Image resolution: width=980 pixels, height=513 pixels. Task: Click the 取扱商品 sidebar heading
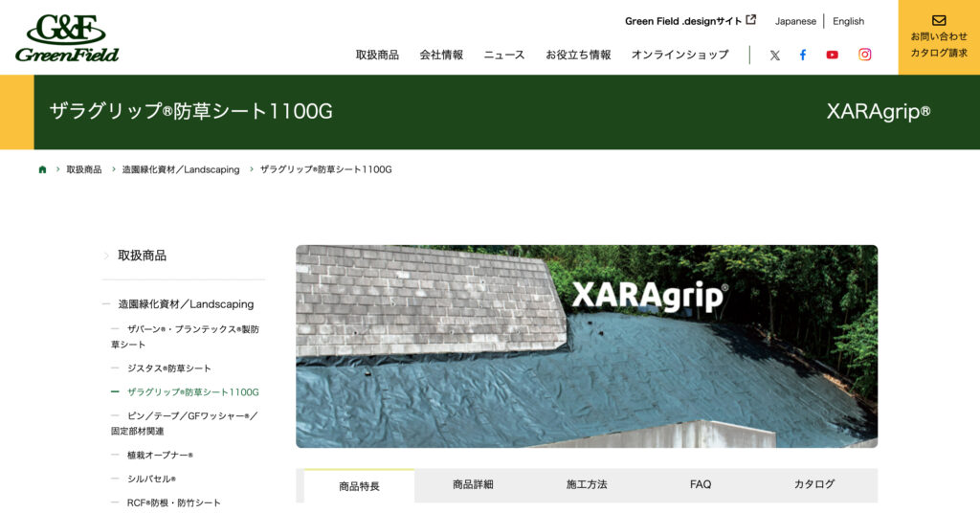click(142, 256)
